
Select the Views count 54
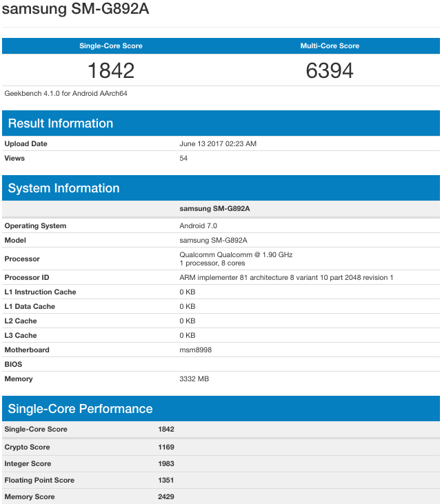pyautogui.click(x=183, y=158)
